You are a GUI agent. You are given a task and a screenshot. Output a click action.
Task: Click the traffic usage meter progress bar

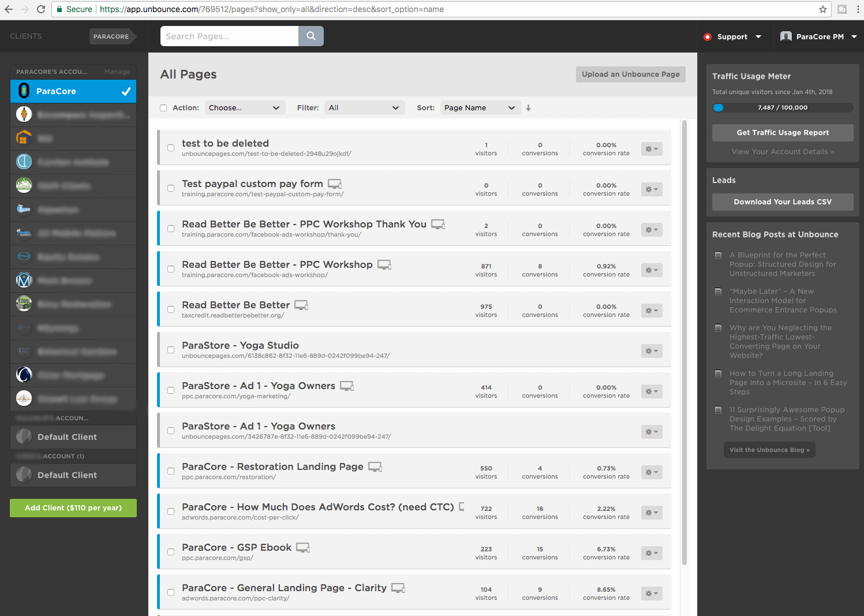[x=783, y=108]
